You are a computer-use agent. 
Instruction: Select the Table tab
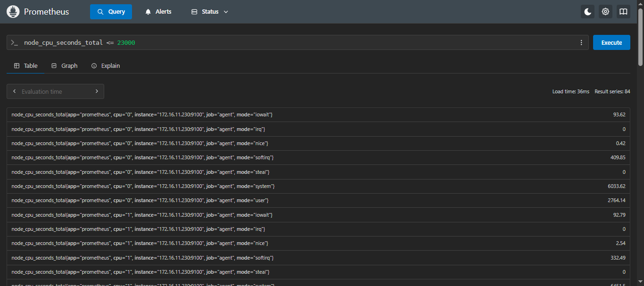[x=26, y=65]
